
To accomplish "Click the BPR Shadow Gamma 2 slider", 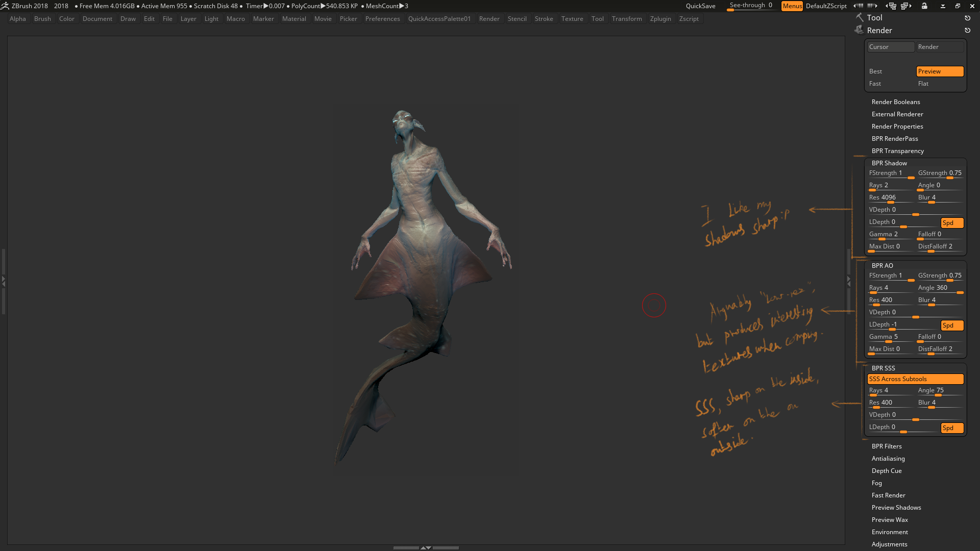I will pos(891,235).
